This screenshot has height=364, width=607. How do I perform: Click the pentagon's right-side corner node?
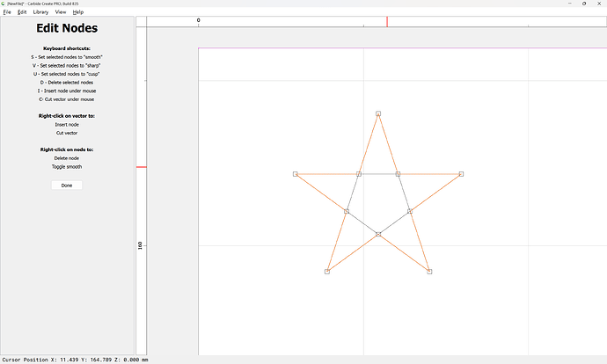[x=410, y=211]
